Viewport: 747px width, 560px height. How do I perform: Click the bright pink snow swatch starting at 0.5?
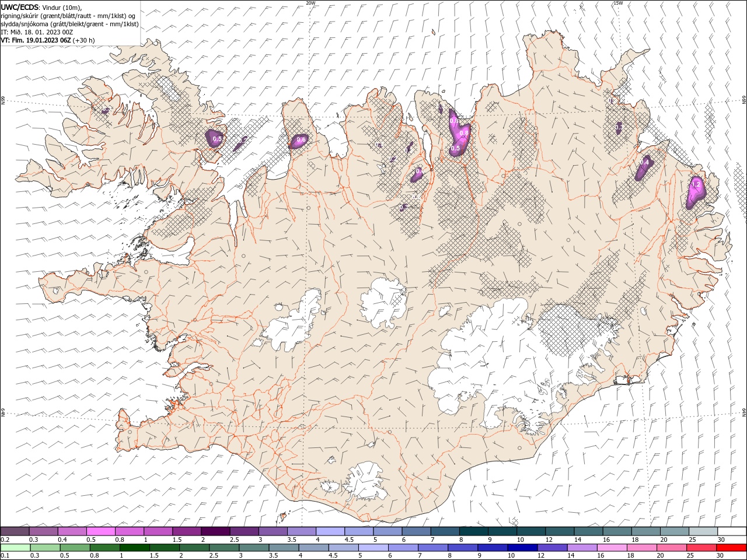(x=101, y=531)
